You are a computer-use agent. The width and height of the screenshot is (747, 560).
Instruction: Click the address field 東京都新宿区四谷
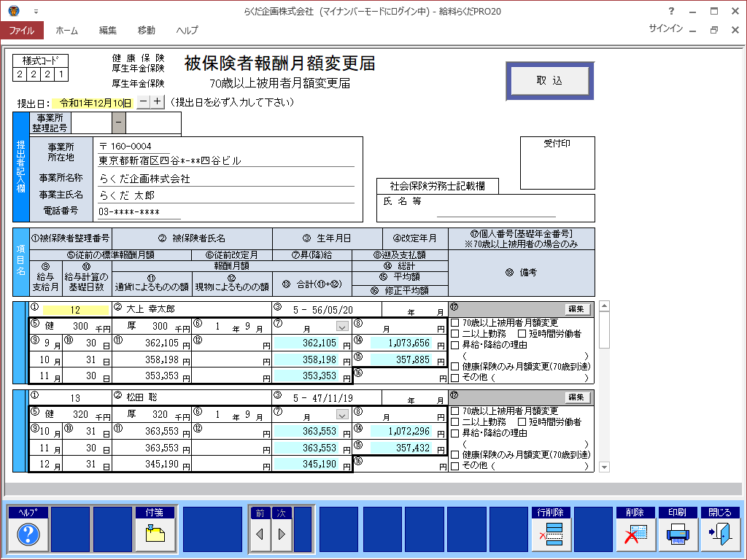point(226,161)
